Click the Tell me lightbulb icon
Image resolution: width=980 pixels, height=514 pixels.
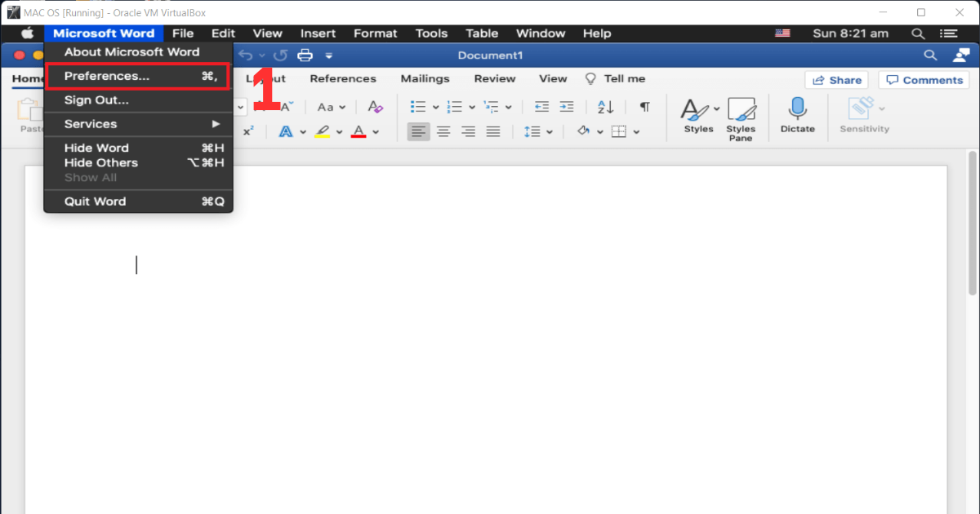pyautogui.click(x=591, y=79)
